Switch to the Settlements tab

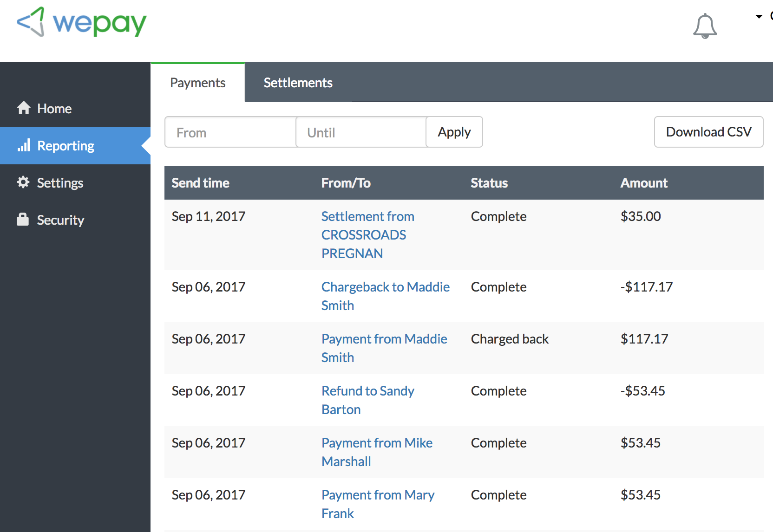point(298,82)
